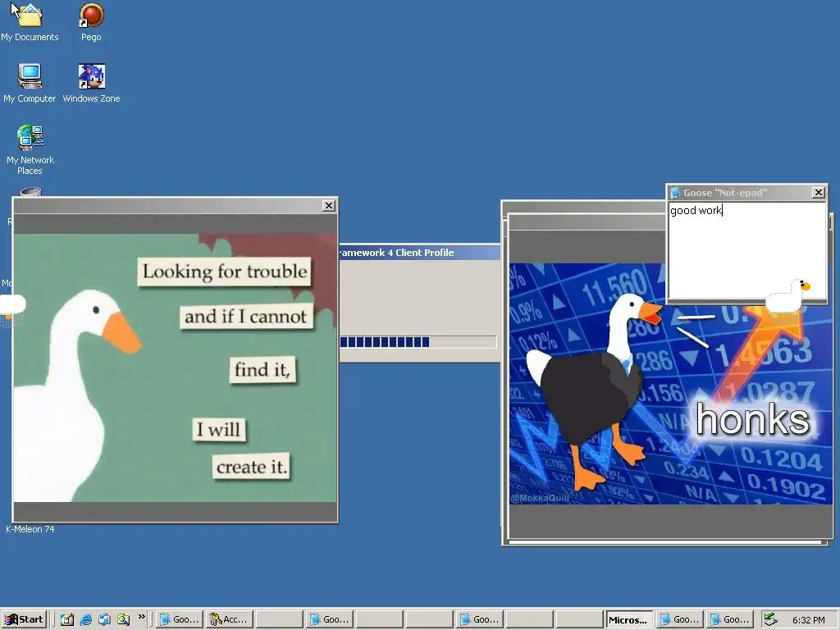
Task: Click the small goose on the Not-epad corner
Action: (788, 295)
